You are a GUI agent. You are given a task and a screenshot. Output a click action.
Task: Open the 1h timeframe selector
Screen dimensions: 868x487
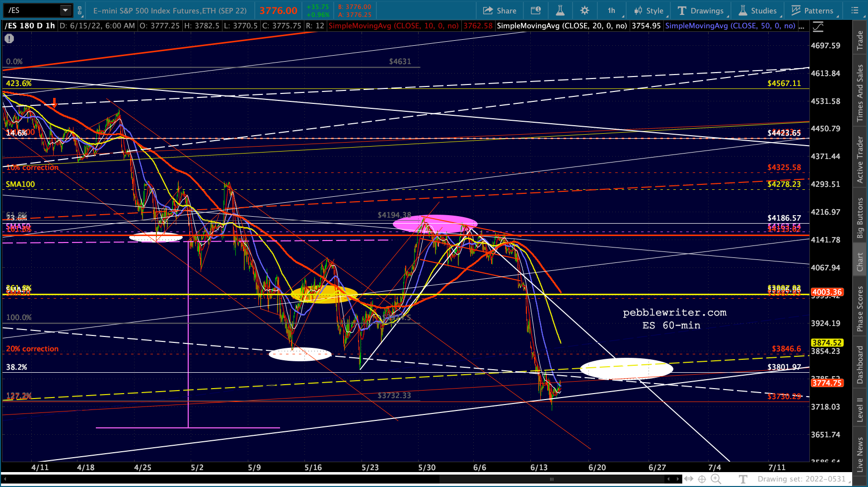[612, 10]
